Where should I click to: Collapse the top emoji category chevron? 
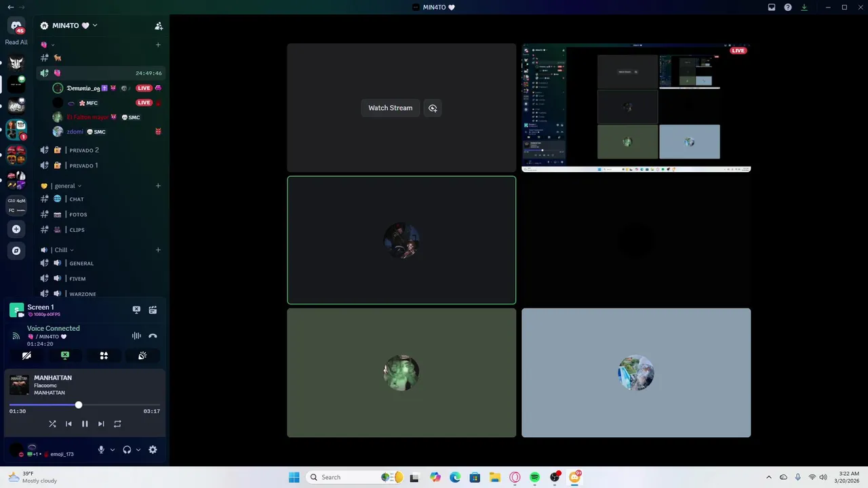pos(53,45)
